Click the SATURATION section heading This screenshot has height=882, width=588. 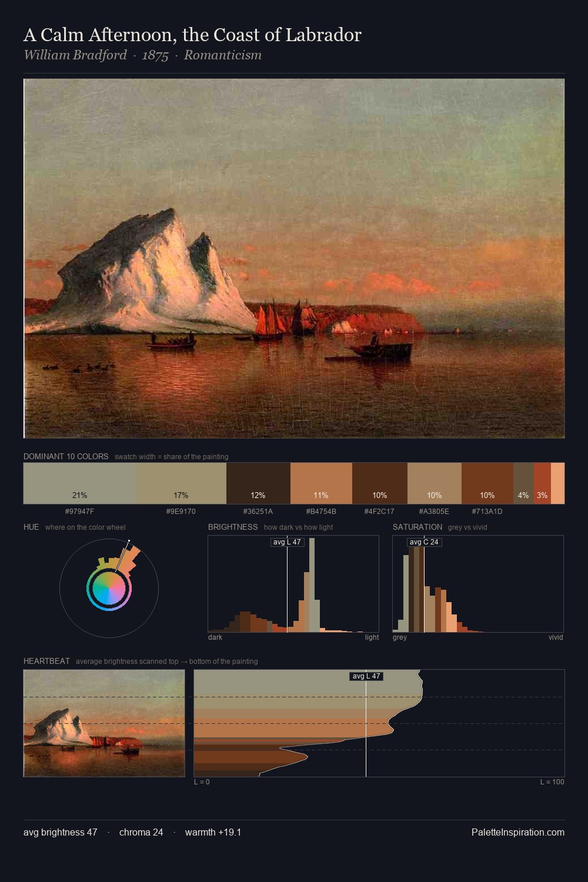click(x=417, y=527)
